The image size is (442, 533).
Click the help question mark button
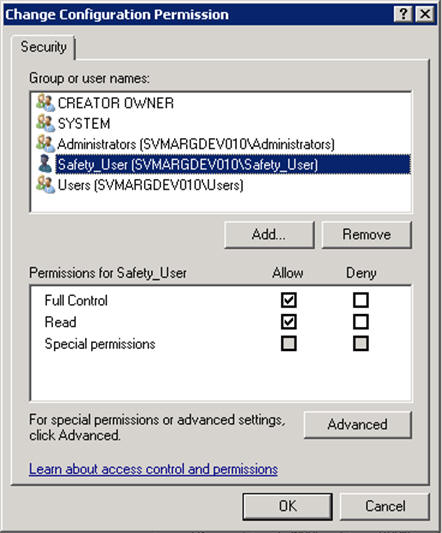click(403, 14)
